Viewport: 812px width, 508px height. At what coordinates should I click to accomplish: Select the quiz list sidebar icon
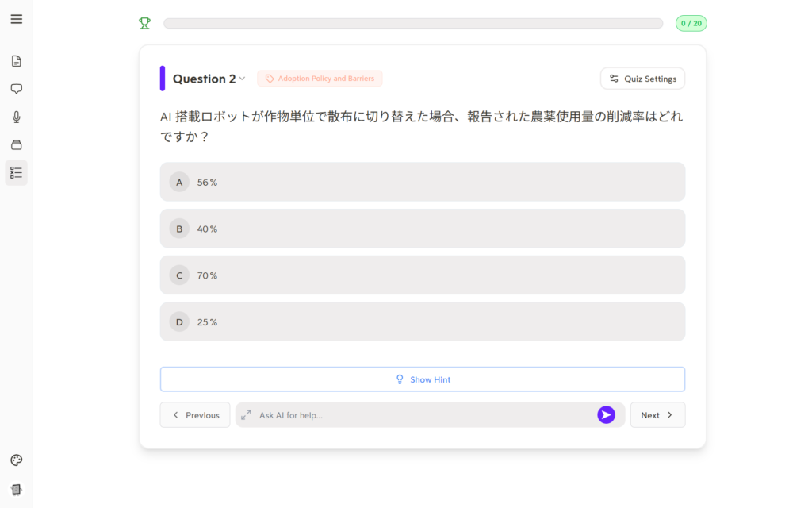[16, 172]
